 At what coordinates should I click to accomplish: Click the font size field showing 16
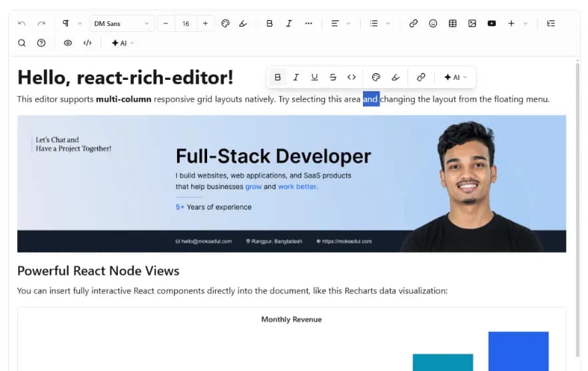[186, 23]
